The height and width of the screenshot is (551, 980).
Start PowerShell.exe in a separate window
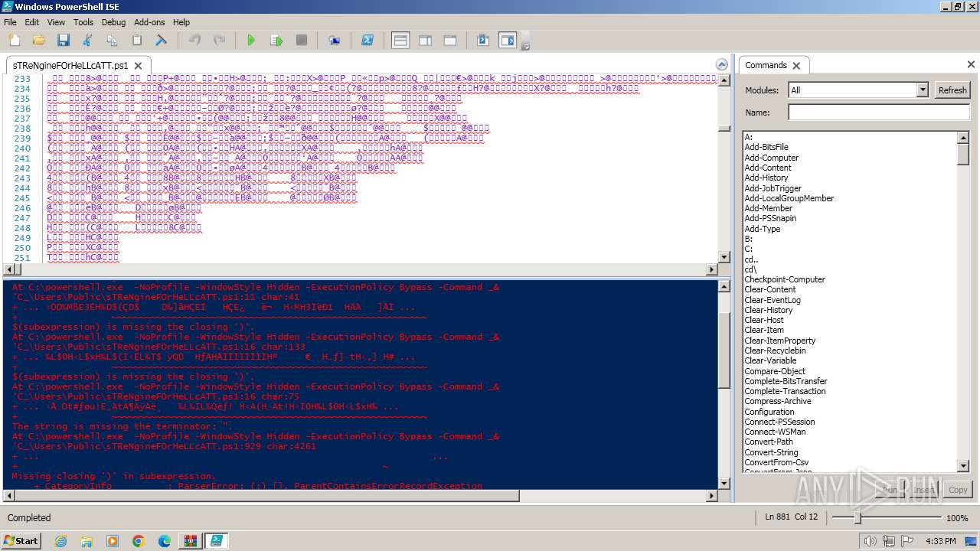point(367,40)
